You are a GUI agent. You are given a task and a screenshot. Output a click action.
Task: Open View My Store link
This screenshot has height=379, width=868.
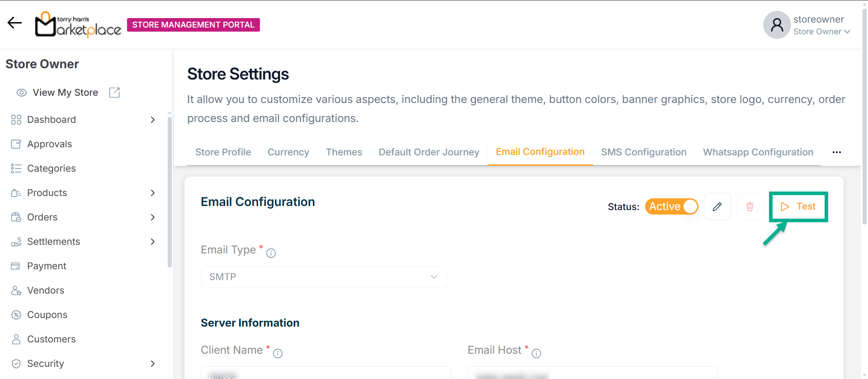tap(65, 93)
